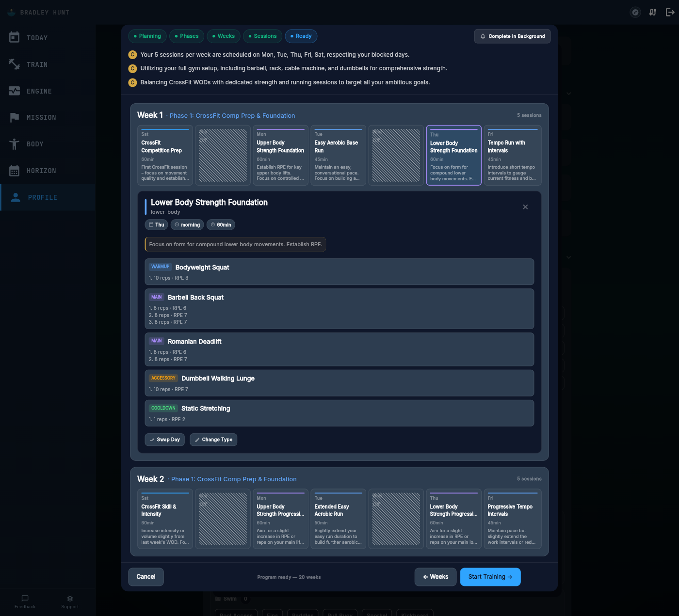The height and width of the screenshot is (616, 679).
Task: Click the integrations cable icon in the top bar
Action: click(x=652, y=12)
